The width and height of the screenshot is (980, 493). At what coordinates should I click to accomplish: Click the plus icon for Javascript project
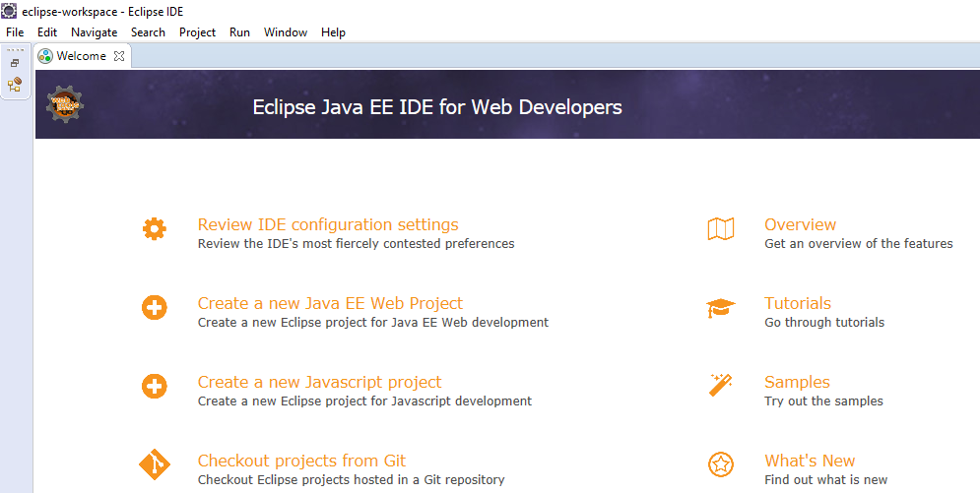pyautogui.click(x=155, y=387)
